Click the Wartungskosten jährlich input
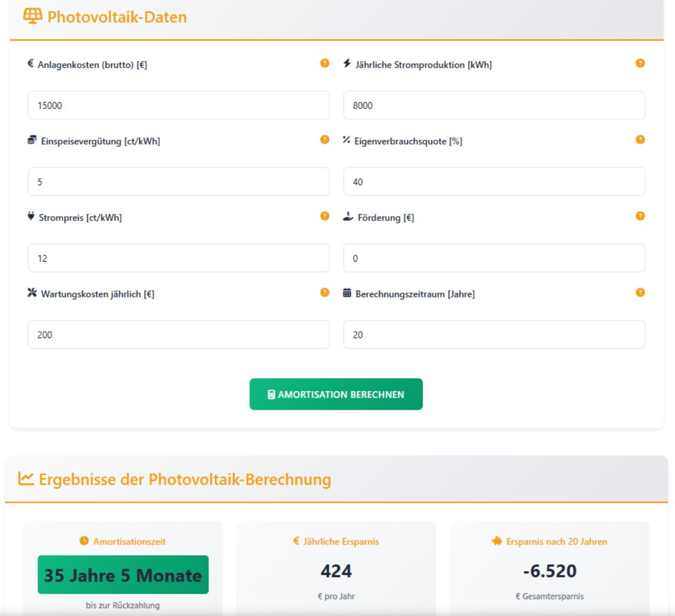This screenshot has width=675, height=616. [178, 335]
